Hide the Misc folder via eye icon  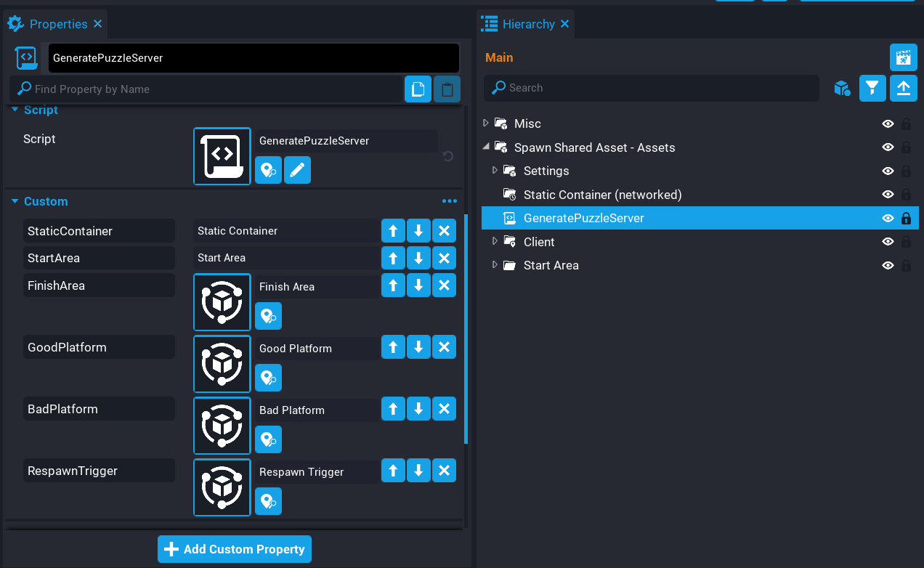(x=888, y=124)
